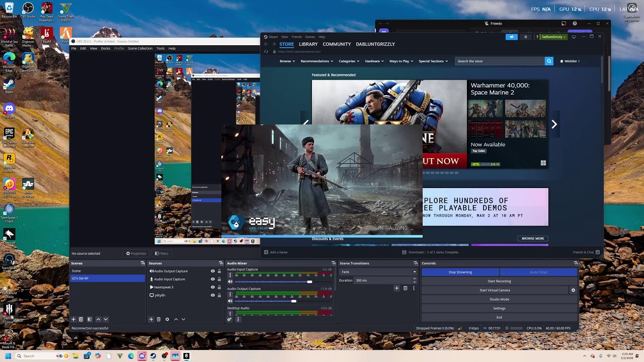Image resolution: width=644 pixels, height=362 pixels.
Task: Hide Audio Output Capture source via eye icon
Action: 213,271
